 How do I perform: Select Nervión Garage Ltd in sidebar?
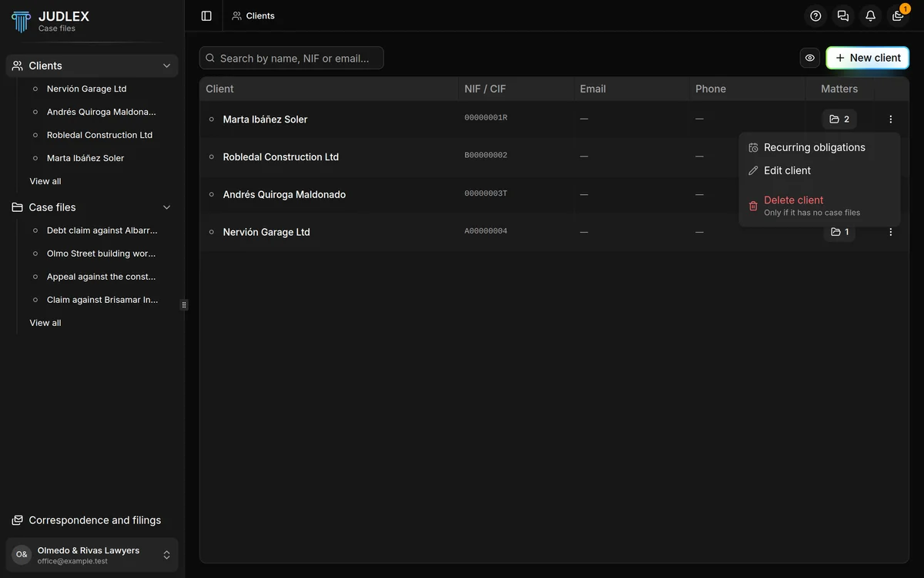click(86, 89)
